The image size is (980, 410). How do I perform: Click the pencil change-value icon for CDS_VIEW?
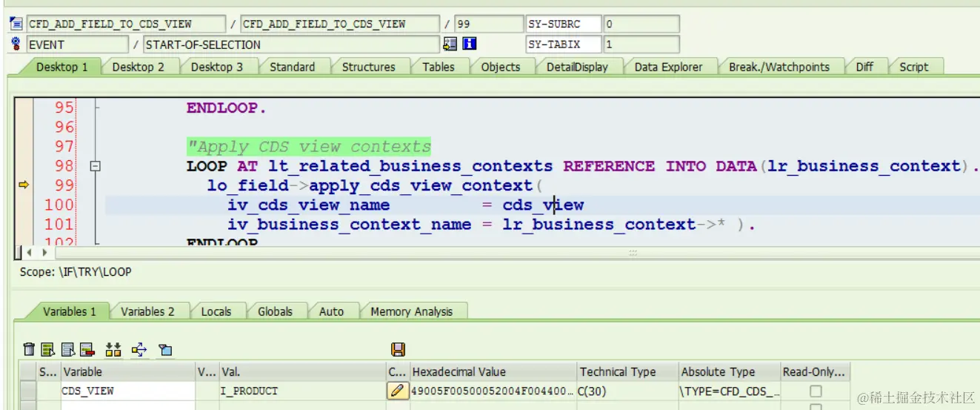coord(398,390)
